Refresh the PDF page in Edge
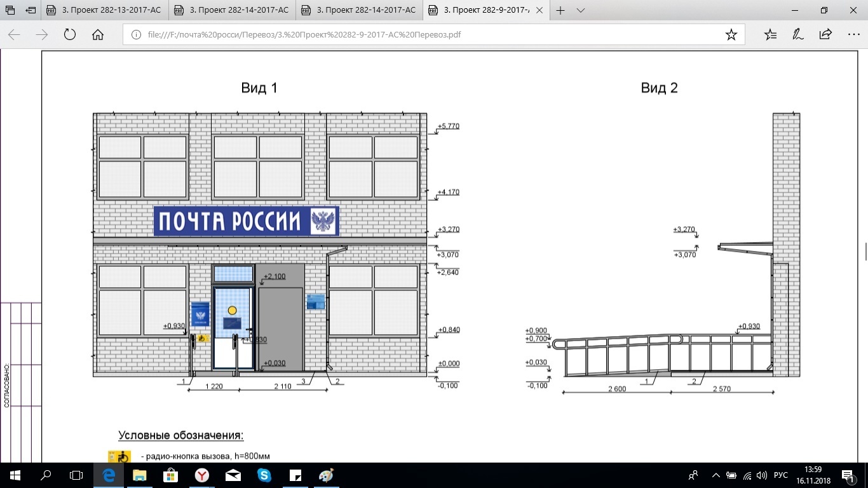Image resolution: width=868 pixels, height=488 pixels. [70, 35]
